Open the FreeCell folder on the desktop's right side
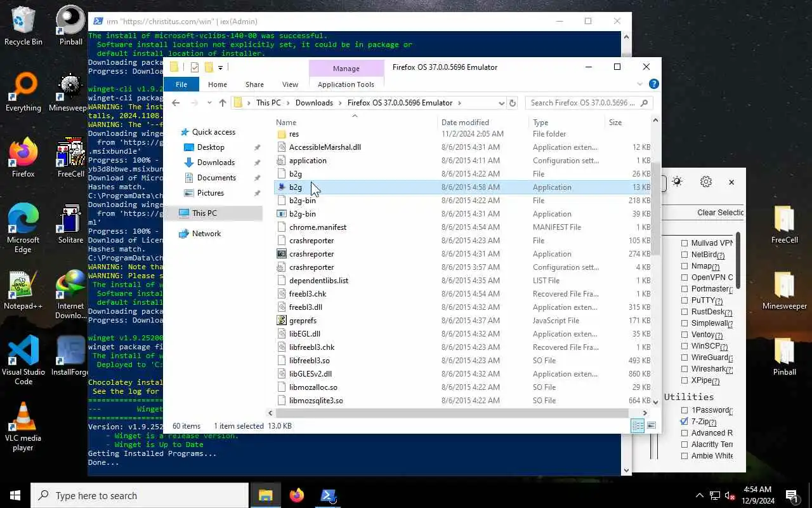812x508 pixels. (x=785, y=224)
